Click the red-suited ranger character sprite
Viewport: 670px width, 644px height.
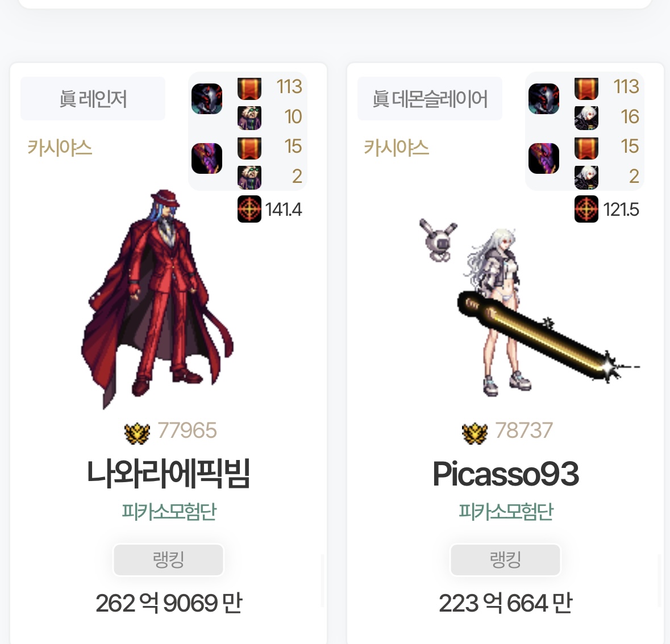pyautogui.click(x=157, y=299)
